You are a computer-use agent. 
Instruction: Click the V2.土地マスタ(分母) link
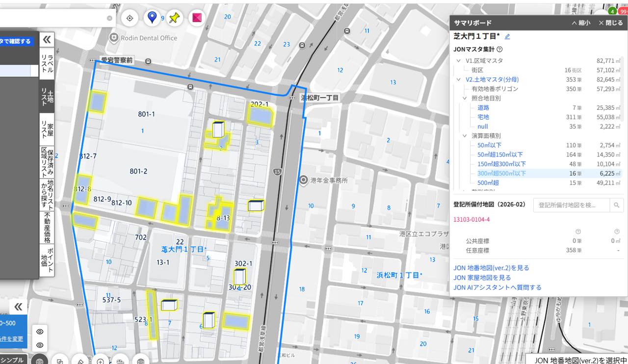pos(492,79)
